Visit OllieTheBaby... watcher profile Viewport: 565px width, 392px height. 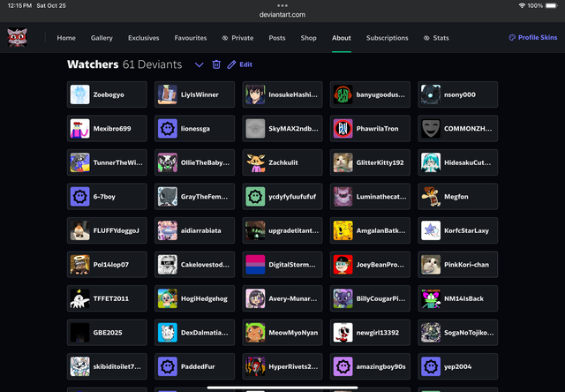point(194,162)
